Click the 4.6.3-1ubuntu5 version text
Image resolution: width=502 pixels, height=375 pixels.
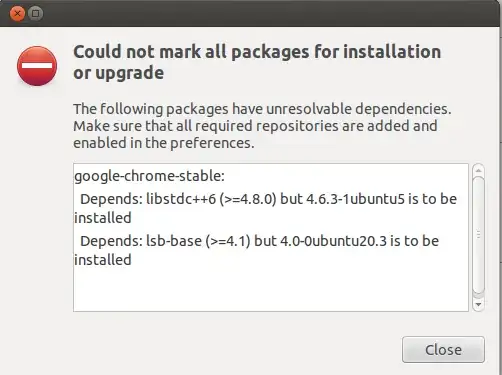[x=355, y=199]
